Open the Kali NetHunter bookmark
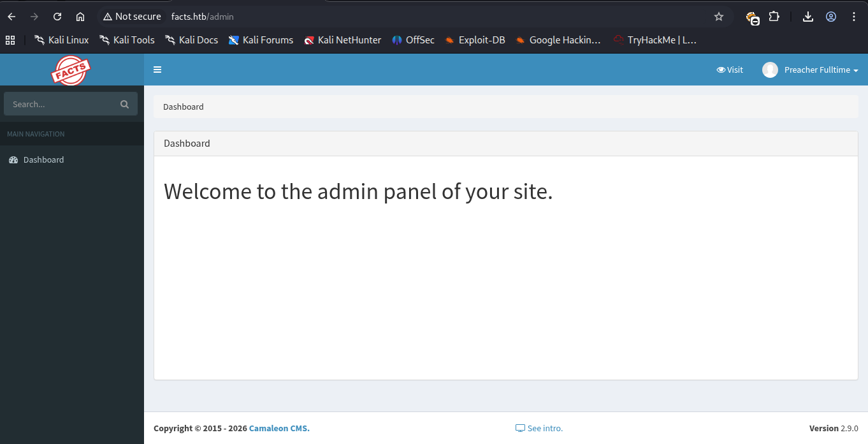The image size is (868, 444). [x=342, y=40]
